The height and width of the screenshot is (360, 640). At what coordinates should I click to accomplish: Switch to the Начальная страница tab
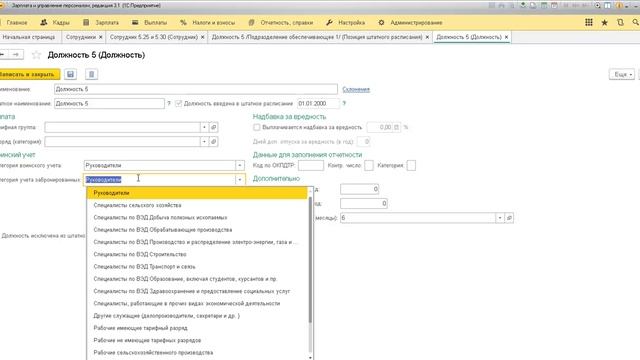(29, 37)
